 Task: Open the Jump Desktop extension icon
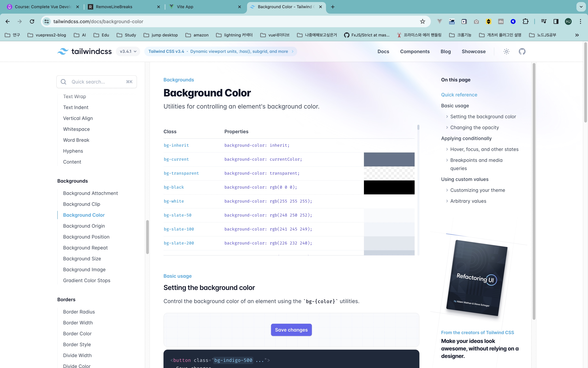(452, 21)
